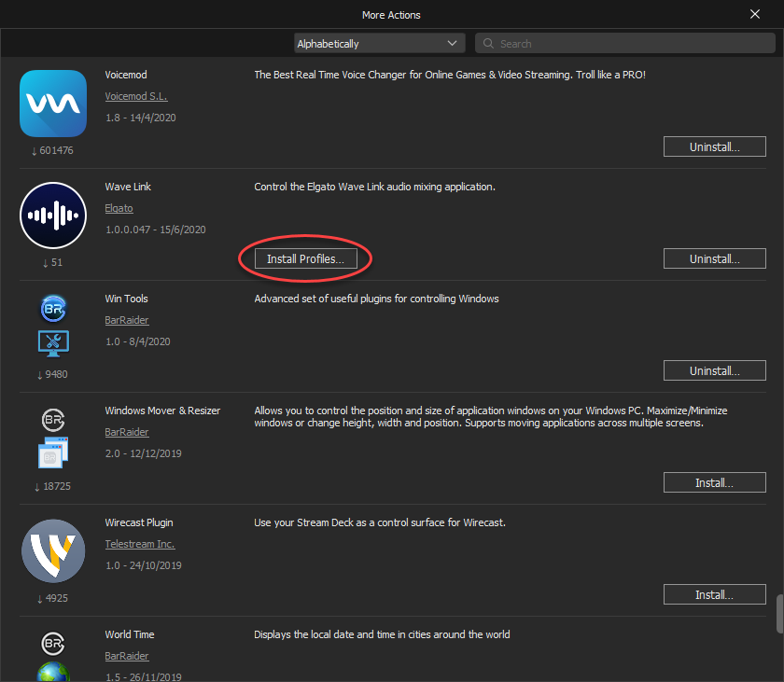The image size is (784, 682).
Task: Click Windows Mover & Resizer title
Action: (162, 411)
